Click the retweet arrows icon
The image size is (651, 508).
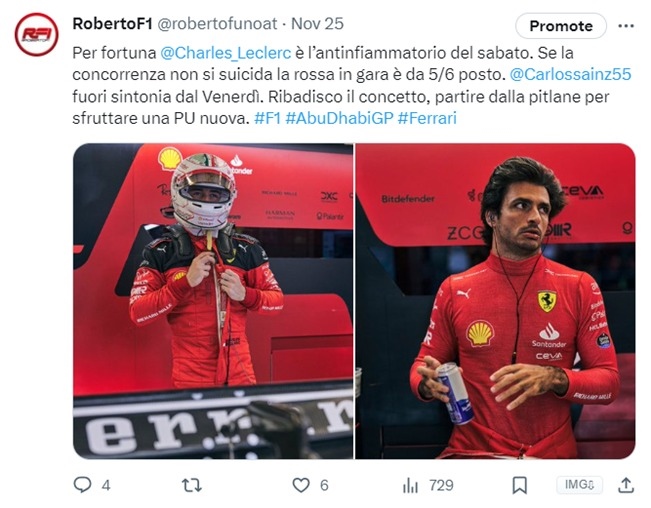pyautogui.click(x=192, y=485)
